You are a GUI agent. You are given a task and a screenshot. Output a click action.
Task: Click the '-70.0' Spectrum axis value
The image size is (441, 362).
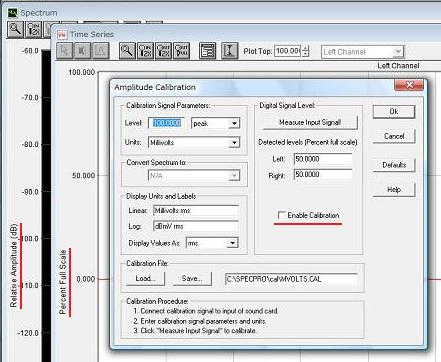click(30, 98)
